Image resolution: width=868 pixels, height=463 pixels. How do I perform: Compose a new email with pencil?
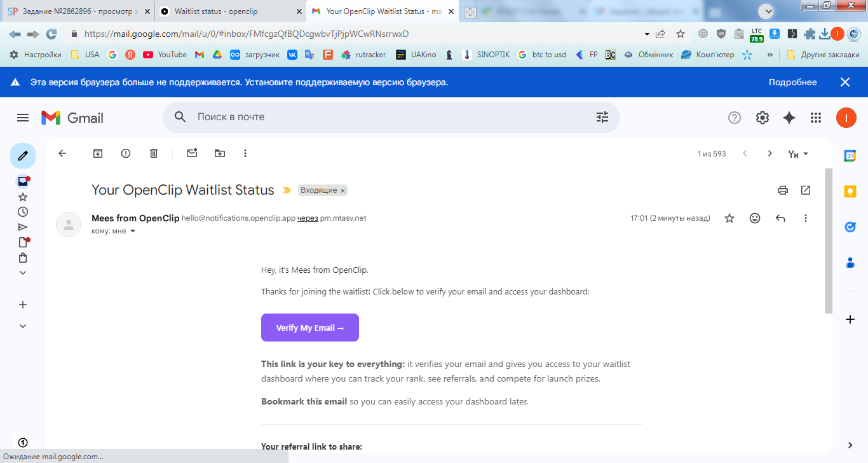(23, 156)
